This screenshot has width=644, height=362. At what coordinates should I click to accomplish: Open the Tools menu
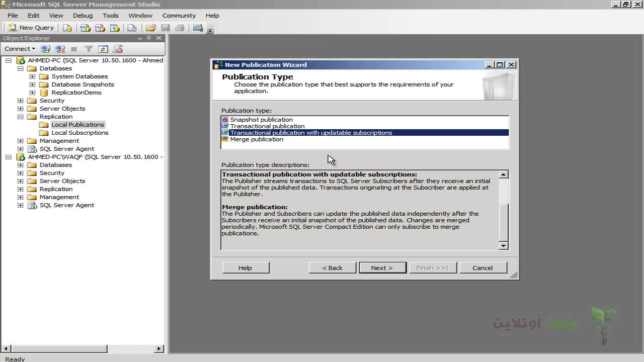click(111, 16)
